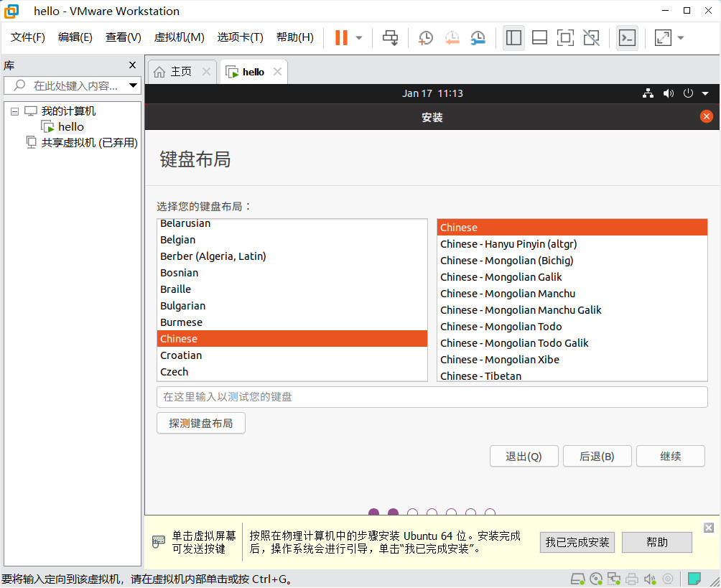Viewport: 721px width, 588px height.
Task: Select 共享虚拟机 (已弃用) tree item
Action: tap(89, 143)
